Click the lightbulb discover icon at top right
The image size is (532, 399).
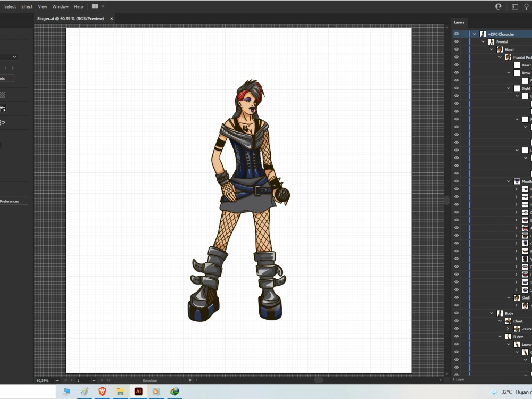(527, 6)
